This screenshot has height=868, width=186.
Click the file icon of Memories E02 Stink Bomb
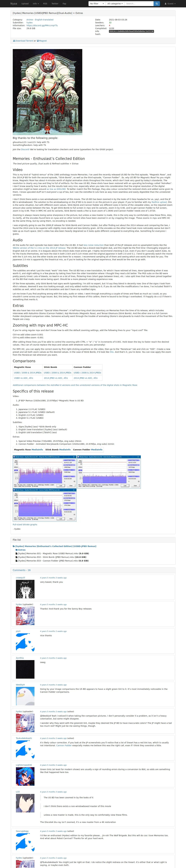(x=17, y=557)
